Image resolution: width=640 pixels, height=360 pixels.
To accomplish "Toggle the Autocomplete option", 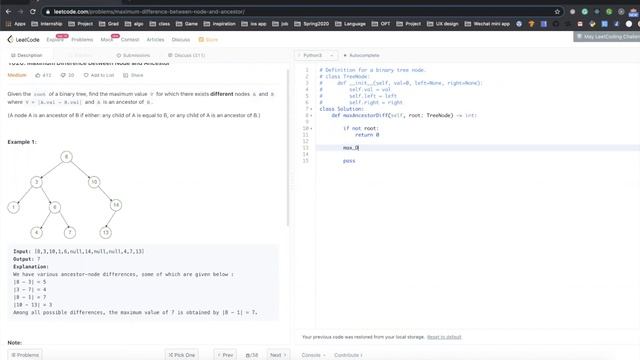I will [362, 55].
